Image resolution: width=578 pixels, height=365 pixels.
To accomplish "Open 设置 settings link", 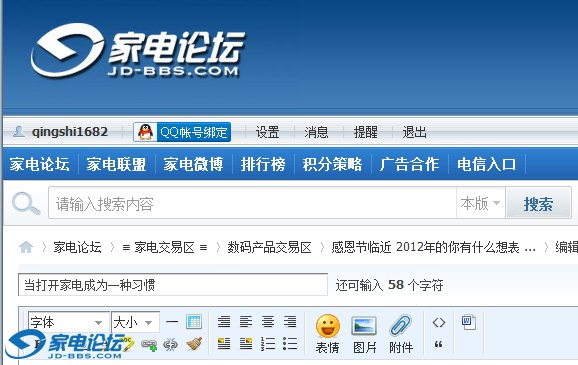I will click(x=268, y=132).
